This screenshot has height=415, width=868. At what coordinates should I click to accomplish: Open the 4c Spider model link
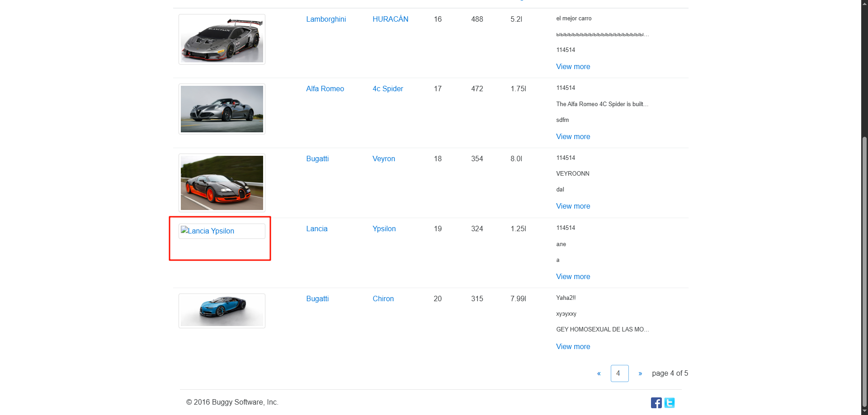click(387, 89)
